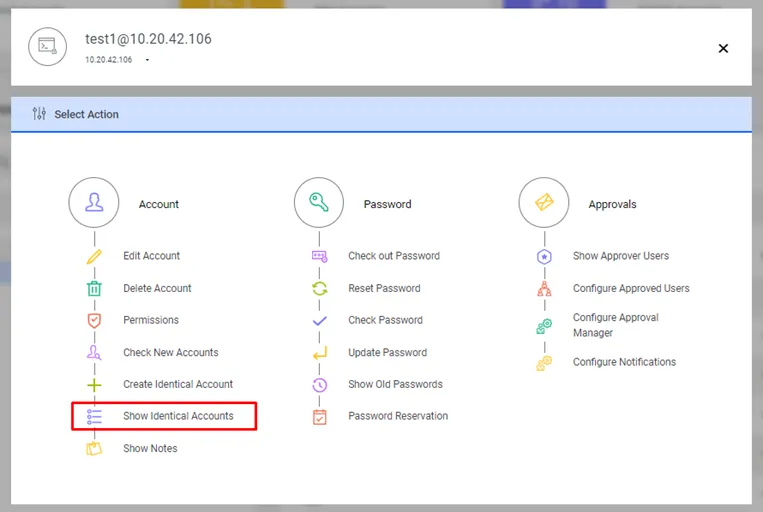763x512 pixels.
Task: Click the trash icon for Delete Account
Action: pyautogui.click(x=94, y=289)
